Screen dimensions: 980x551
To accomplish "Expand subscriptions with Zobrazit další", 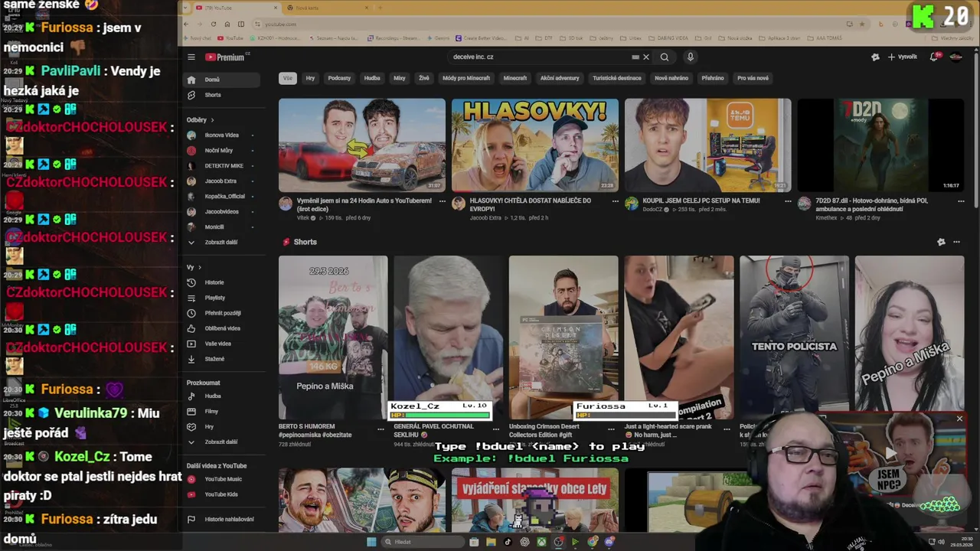I will coord(221,242).
